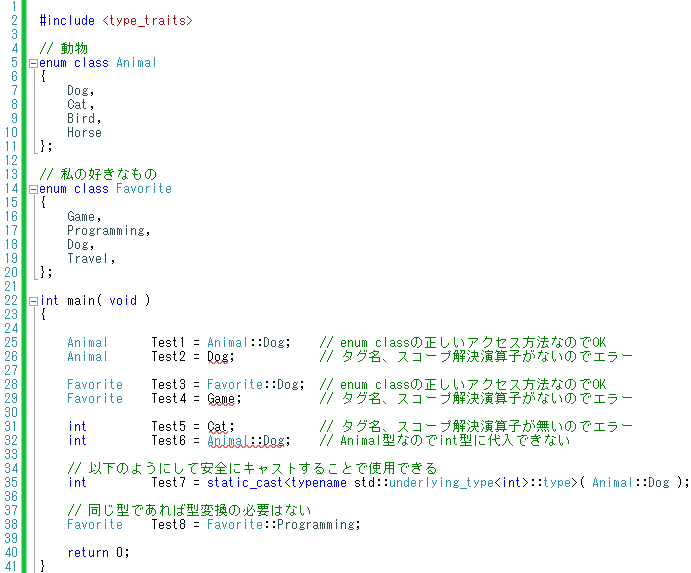This screenshot has width=691, height=573.
Task: Click the 'static_cast' keyword in the Test7 line
Action: tap(245, 483)
